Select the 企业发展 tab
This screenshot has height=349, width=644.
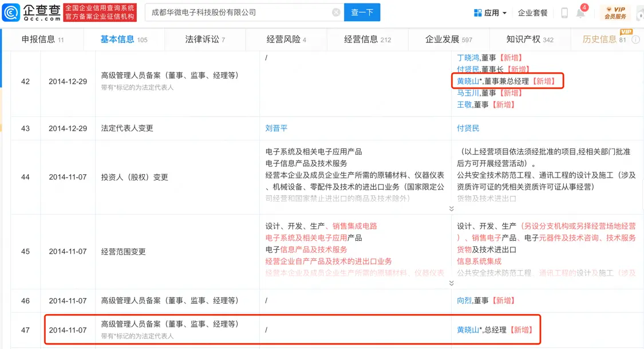[448, 40]
